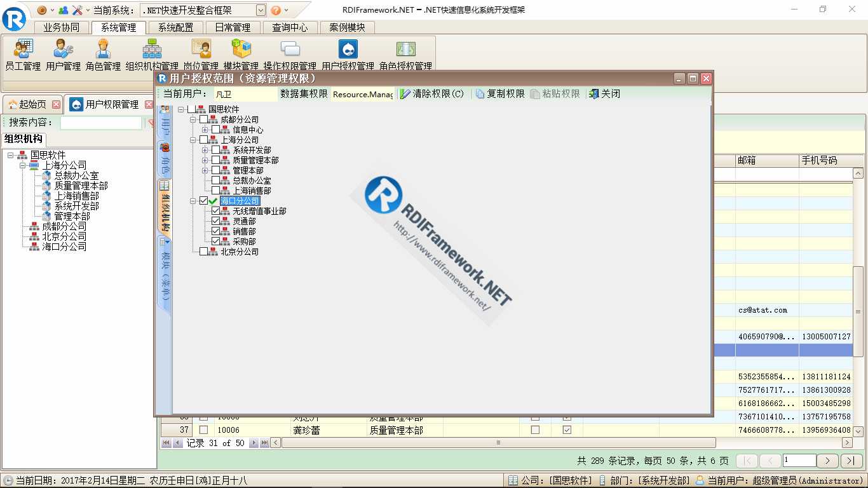Open 组织机构管理 from the ribbon

(x=152, y=55)
